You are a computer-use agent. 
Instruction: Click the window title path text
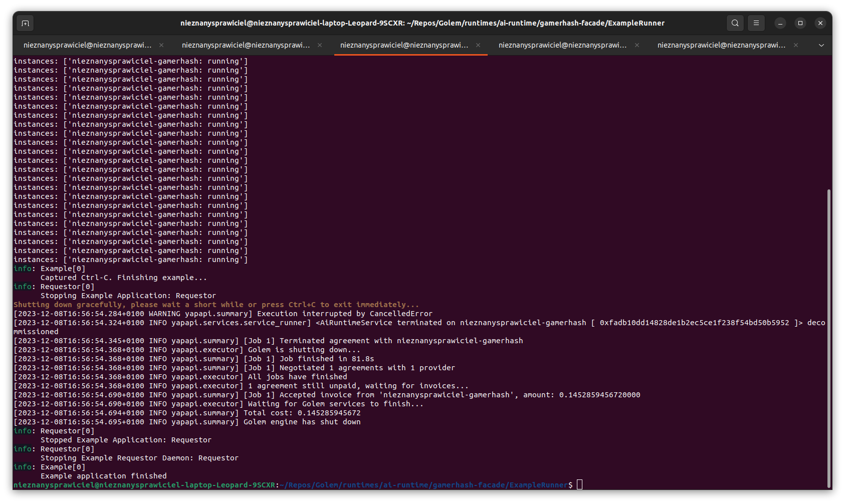pos(422,23)
